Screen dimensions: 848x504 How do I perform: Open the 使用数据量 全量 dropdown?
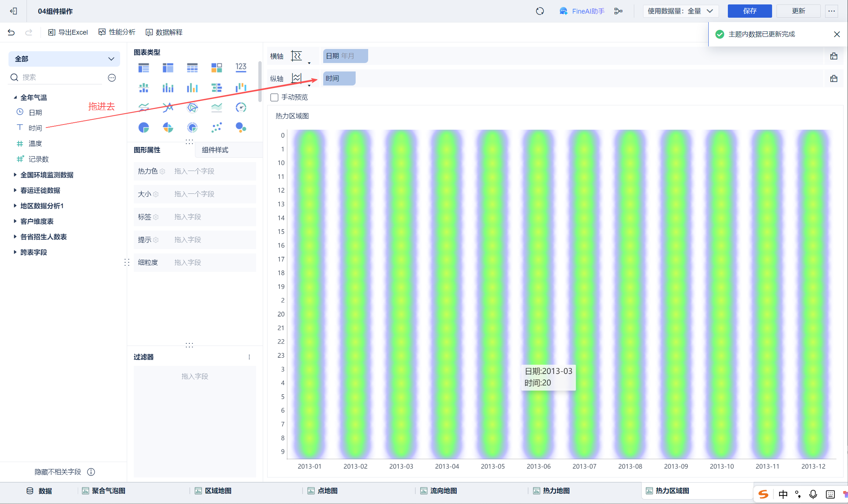pos(680,11)
